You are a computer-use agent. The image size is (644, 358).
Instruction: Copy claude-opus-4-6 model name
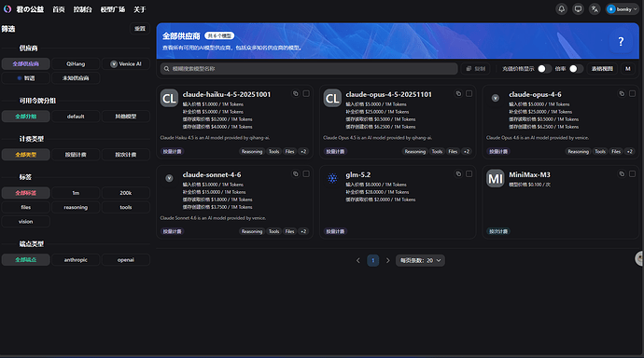622,94
